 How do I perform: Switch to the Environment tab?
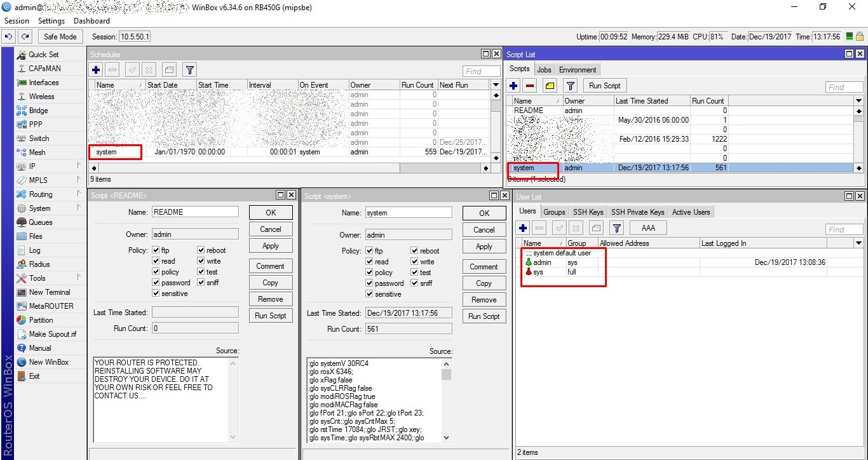coord(578,70)
